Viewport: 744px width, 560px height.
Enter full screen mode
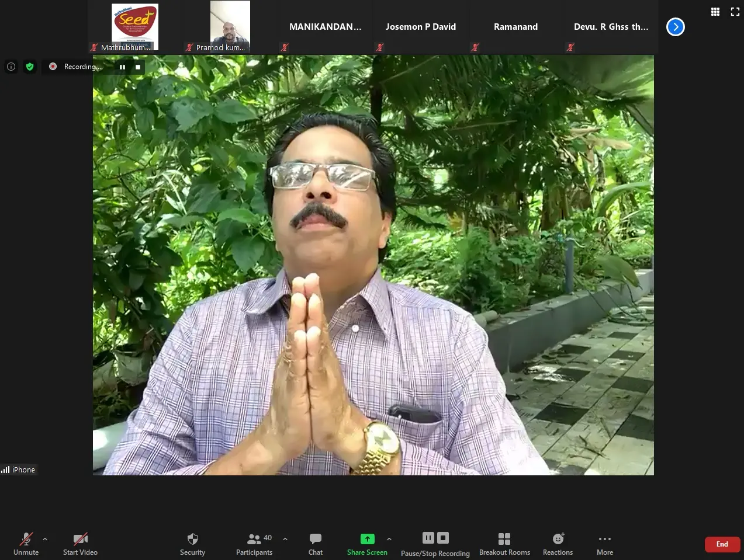point(735,12)
